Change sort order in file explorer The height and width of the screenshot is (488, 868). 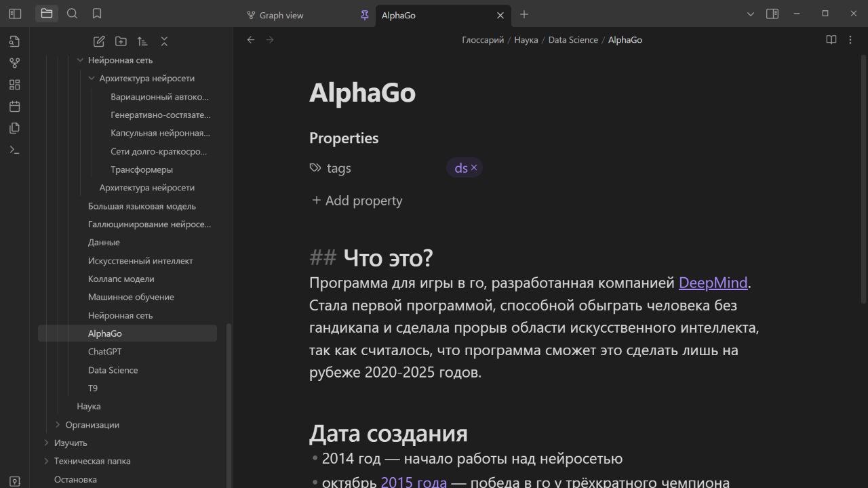click(142, 41)
